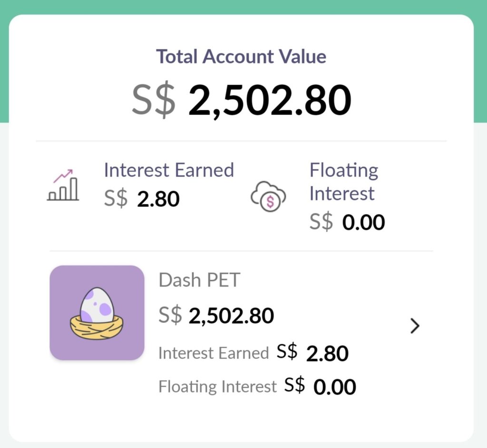Tap the Dash PET balance S$ 2,502.80
This screenshot has width=487, height=448.
coord(216,315)
